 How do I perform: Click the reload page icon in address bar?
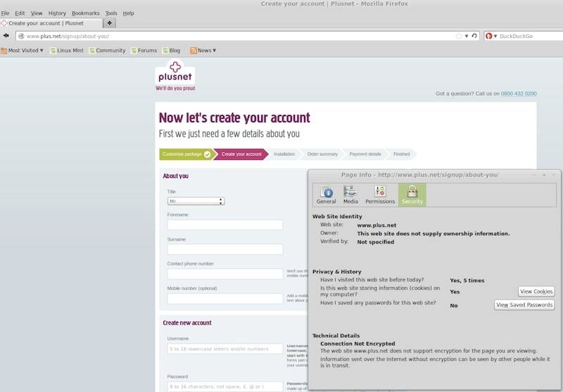coord(474,36)
